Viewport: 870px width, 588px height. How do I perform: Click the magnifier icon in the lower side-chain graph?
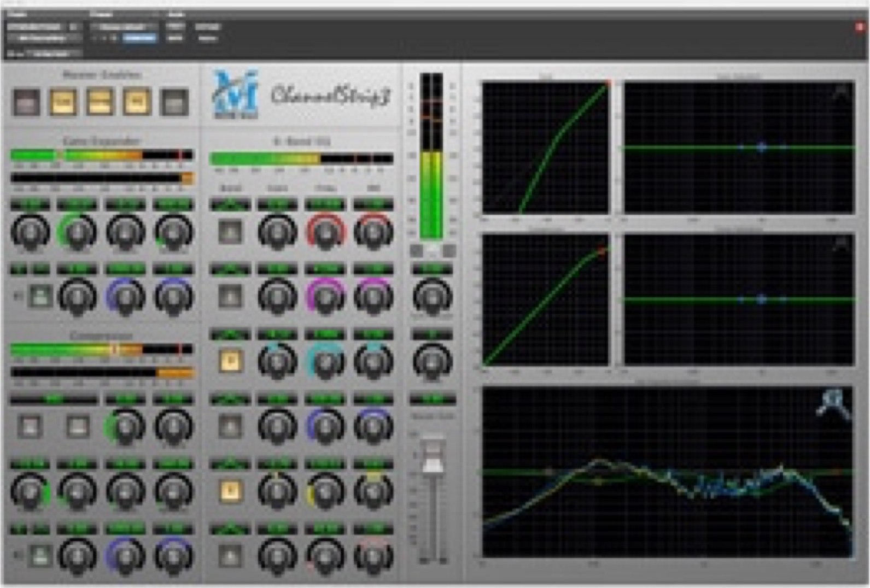point(842,243)
